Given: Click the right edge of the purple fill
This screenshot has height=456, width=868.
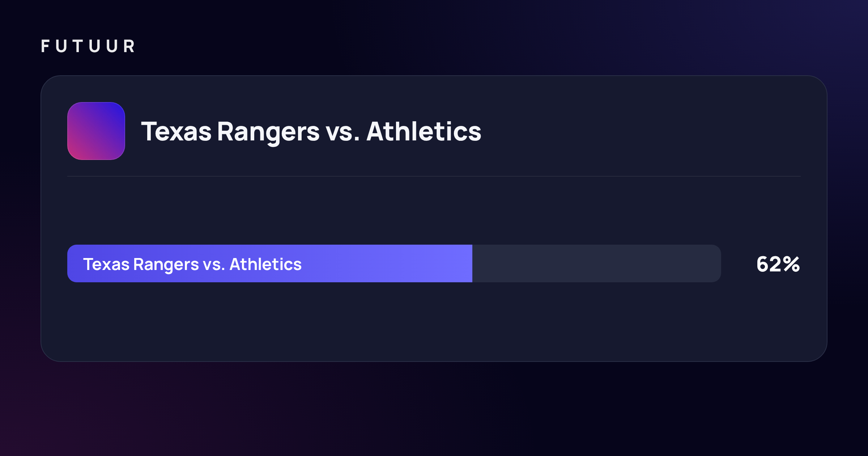Looking at the screenshot, I should click(471, 263).
